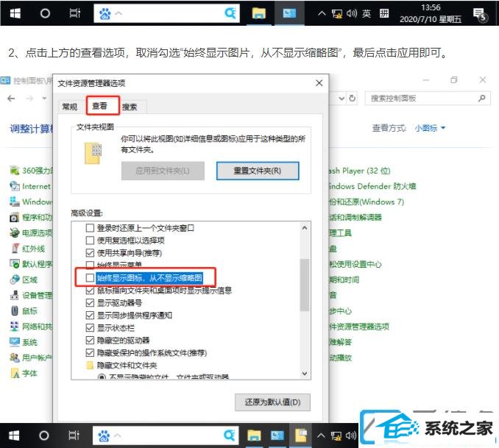Open the 区域 region item
Image resolution: width=499 pixels, height=448 pixels.
(24, 280)
